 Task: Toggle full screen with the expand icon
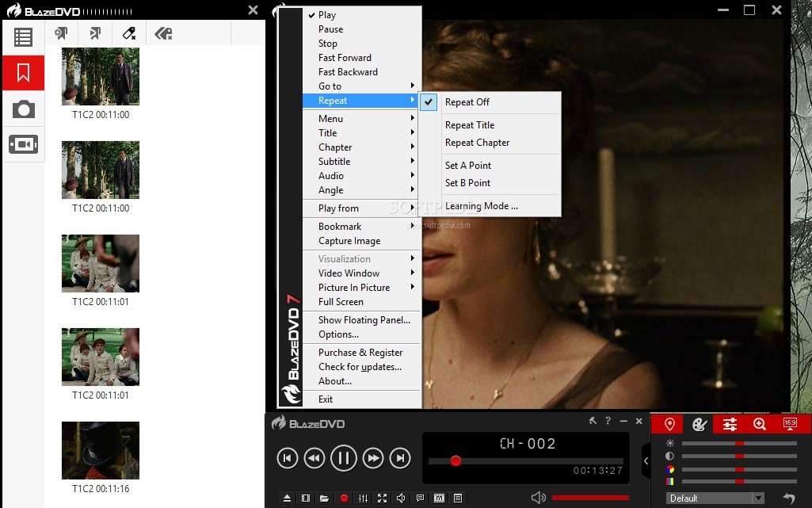point(382,498)
